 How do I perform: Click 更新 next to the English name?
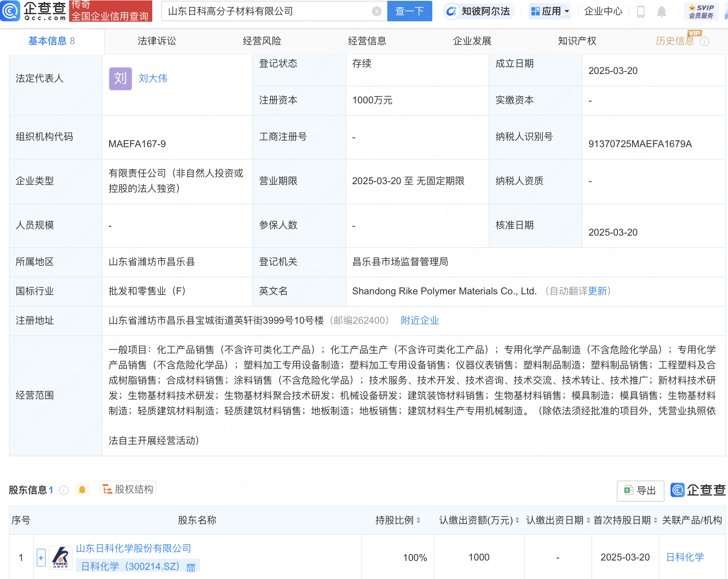597,291
